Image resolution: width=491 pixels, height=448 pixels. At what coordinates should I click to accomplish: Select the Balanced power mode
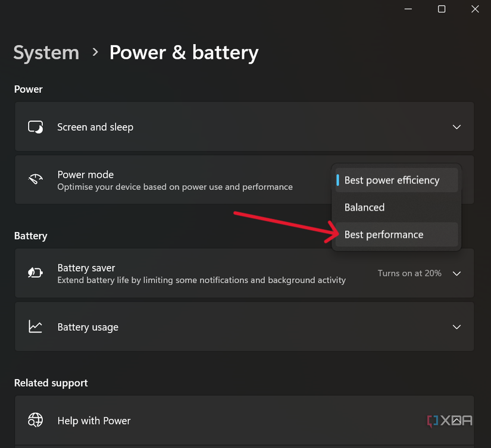(364, 207)
